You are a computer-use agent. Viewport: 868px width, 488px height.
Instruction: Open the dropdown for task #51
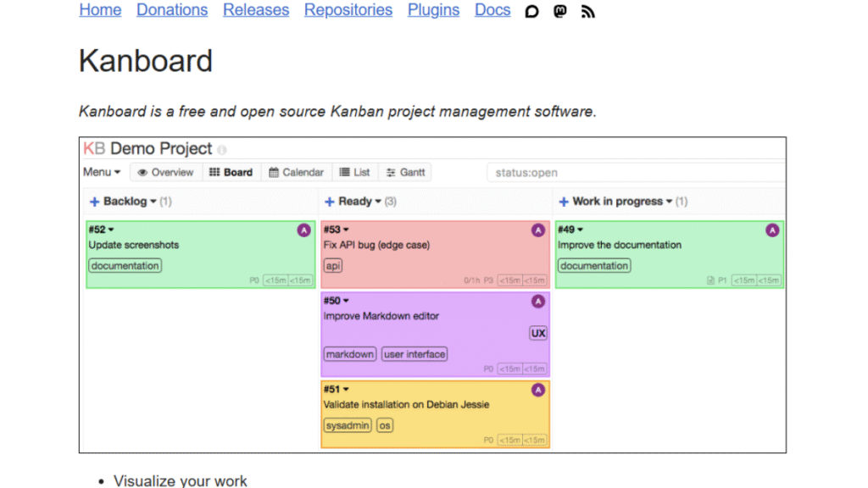tap(346, 390)
